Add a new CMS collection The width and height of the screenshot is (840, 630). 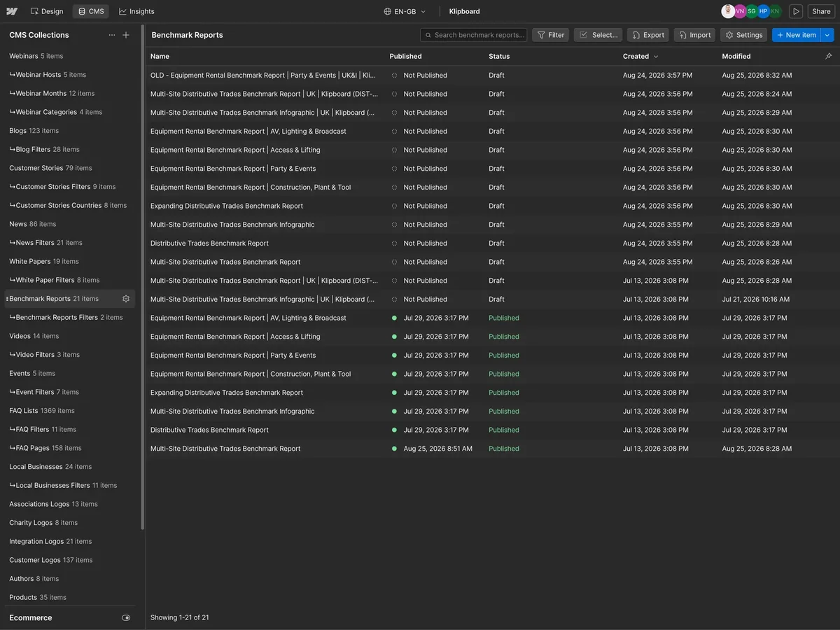point(126,35)
